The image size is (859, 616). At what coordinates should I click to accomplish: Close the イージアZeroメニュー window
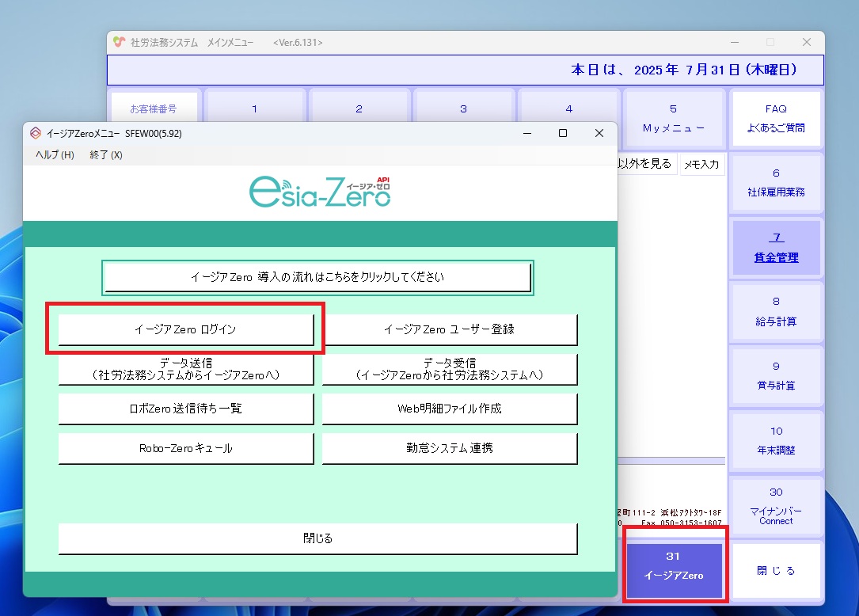tap(599, 133)
